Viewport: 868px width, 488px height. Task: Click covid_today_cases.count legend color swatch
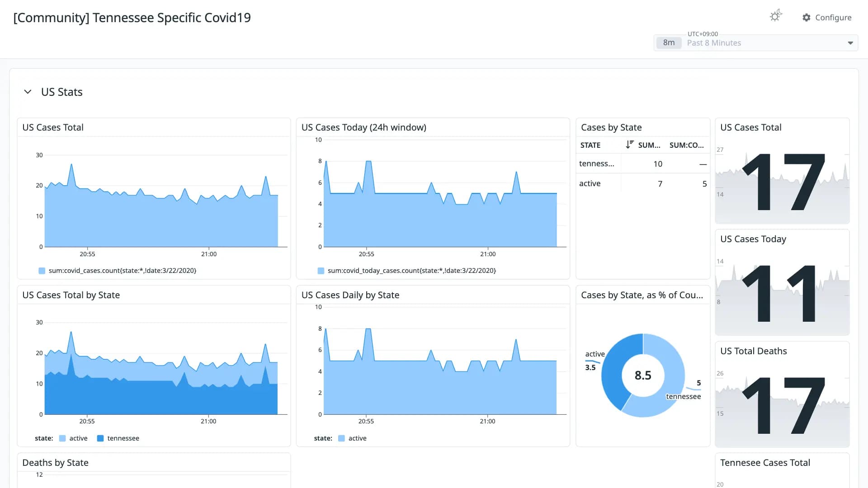pyautogui.click(x=321, y=271)
